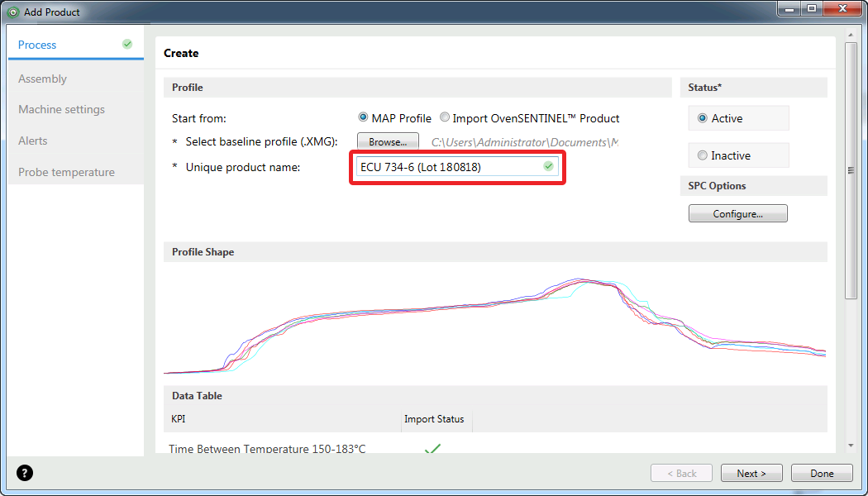Screen dimensions: 868x496
Task: Click 'Select baseline profile (.XMG):' label
Action: (262, 141)
